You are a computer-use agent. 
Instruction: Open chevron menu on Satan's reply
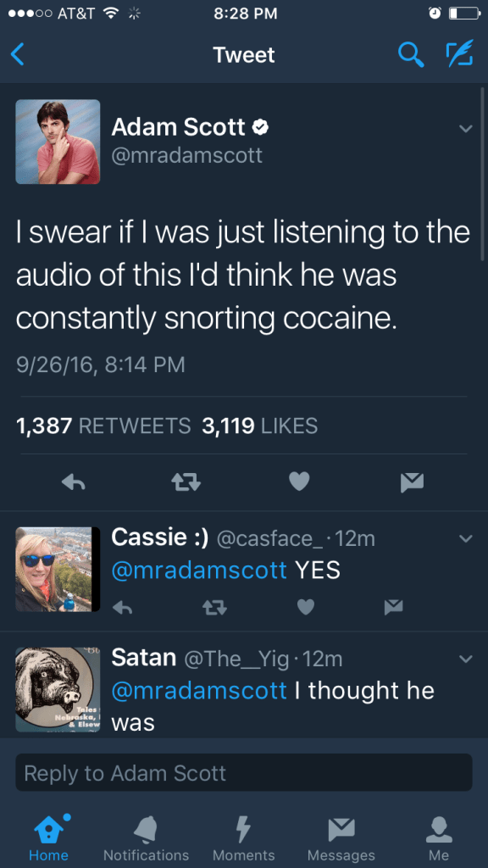pos(466,659)
